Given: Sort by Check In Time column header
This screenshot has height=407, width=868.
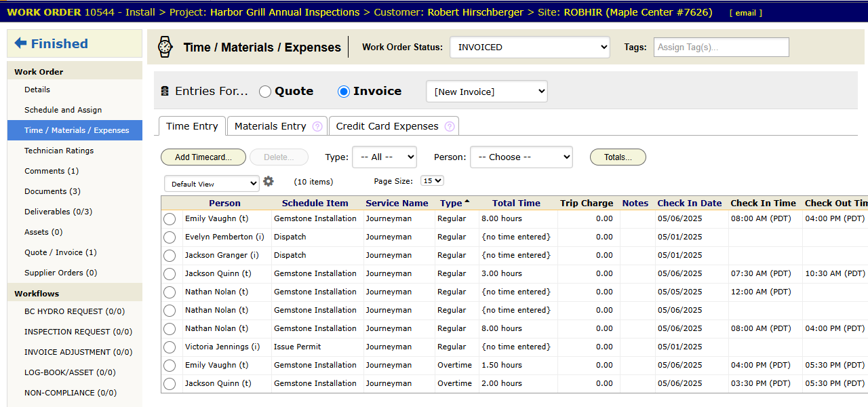Looking at the screenshot, I should point(763,203).
